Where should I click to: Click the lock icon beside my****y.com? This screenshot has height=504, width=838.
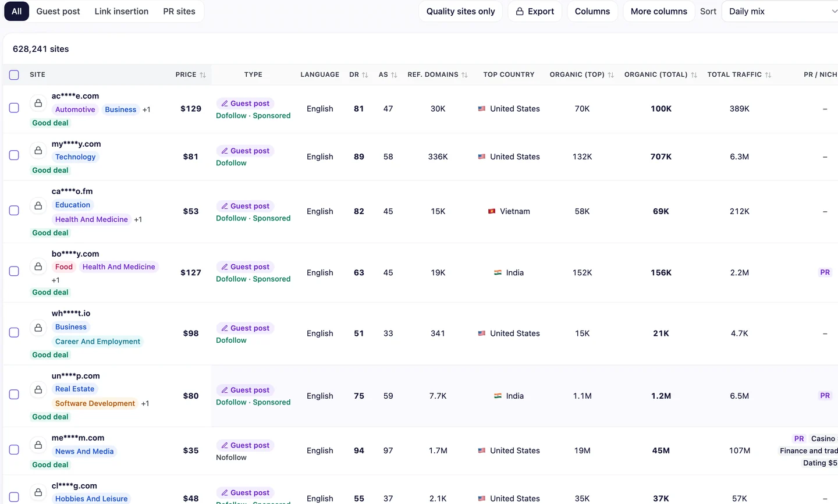(x=38, y=151)
